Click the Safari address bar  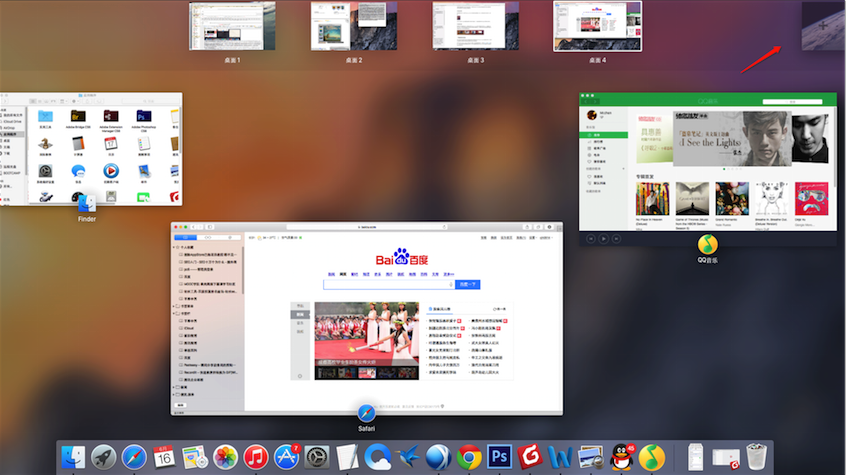[367, 227]
